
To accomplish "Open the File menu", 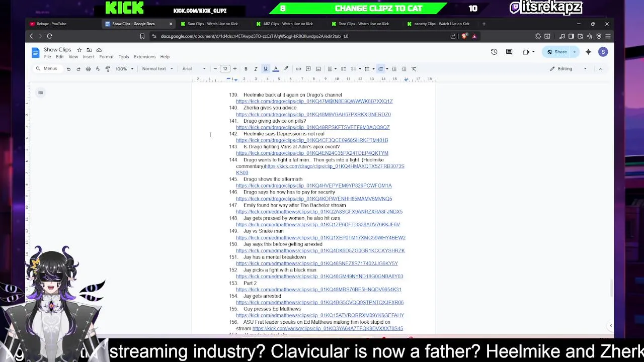I will click(47, 57).
